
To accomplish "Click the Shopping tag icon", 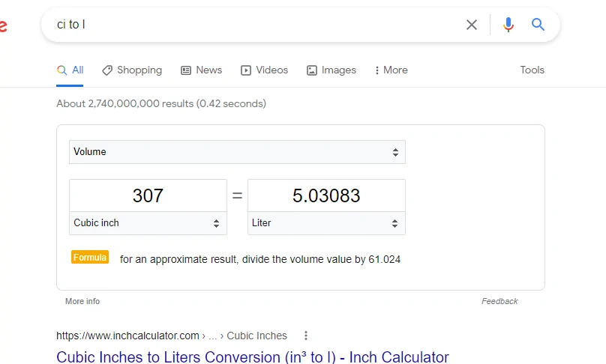I will pyautogui.click(x=107, y=70).
